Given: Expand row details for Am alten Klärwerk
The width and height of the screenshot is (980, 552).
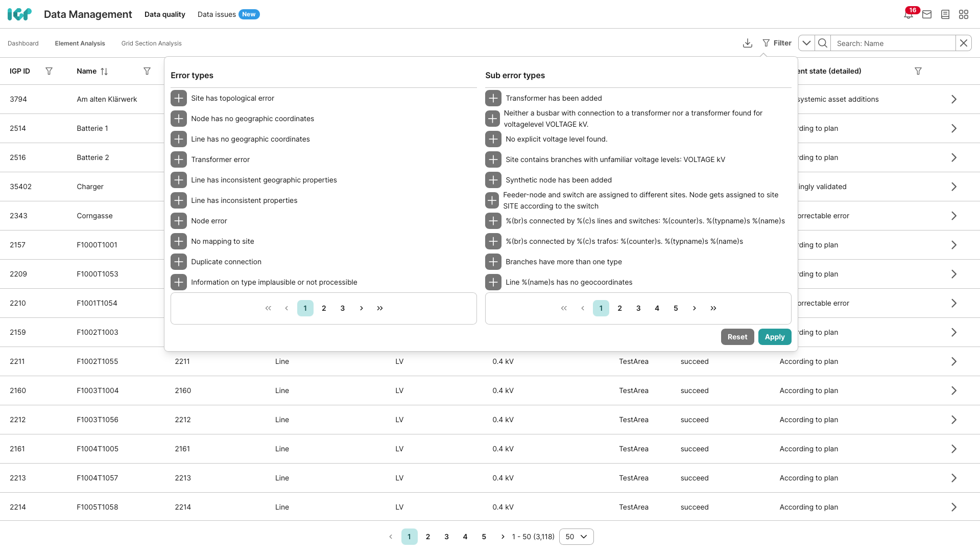Looking at the screenshot, I should click(953, 99).
